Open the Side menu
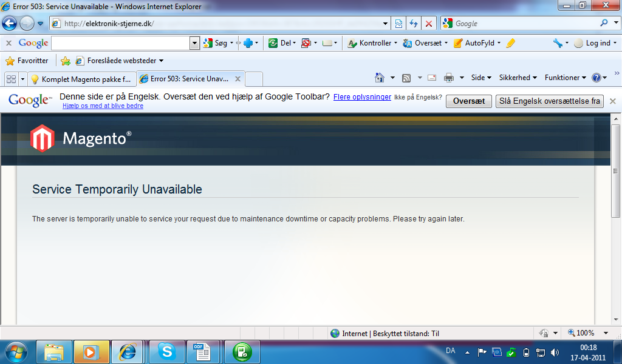This screenshot has height=364, width=622. click(x=481, y=78)
